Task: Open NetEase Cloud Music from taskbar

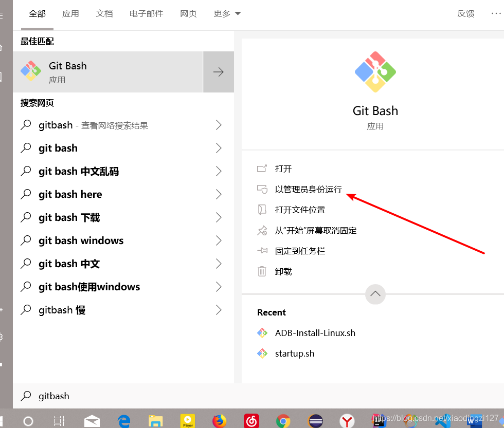Action: pyautogui.click(x=251, y=421)
